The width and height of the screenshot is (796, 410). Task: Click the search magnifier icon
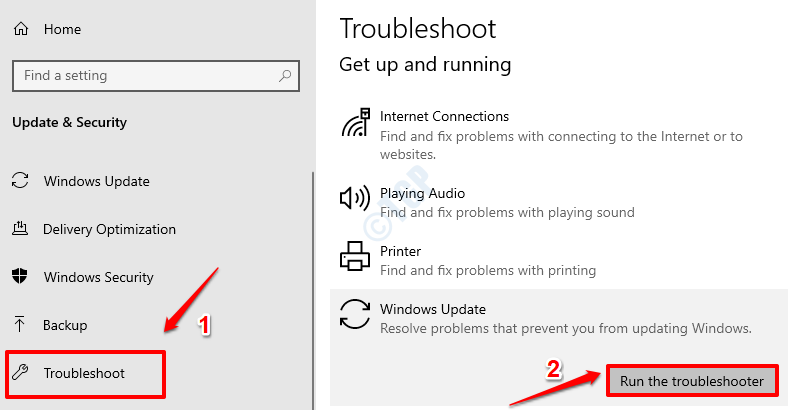coord(285,76)
